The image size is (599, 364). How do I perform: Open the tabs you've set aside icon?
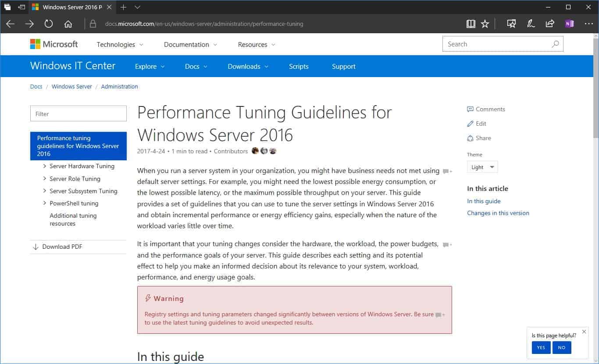[7, 7]
